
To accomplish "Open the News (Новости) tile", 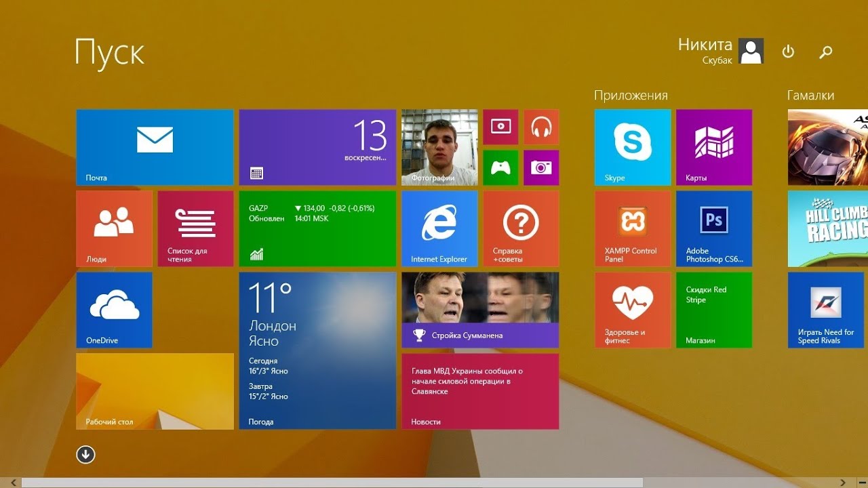I will 480,391.
